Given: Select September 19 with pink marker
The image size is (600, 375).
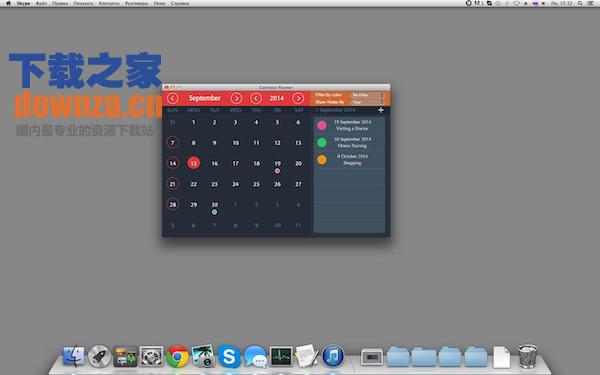Looking at the screenshot, I should [x=277, y=163].
